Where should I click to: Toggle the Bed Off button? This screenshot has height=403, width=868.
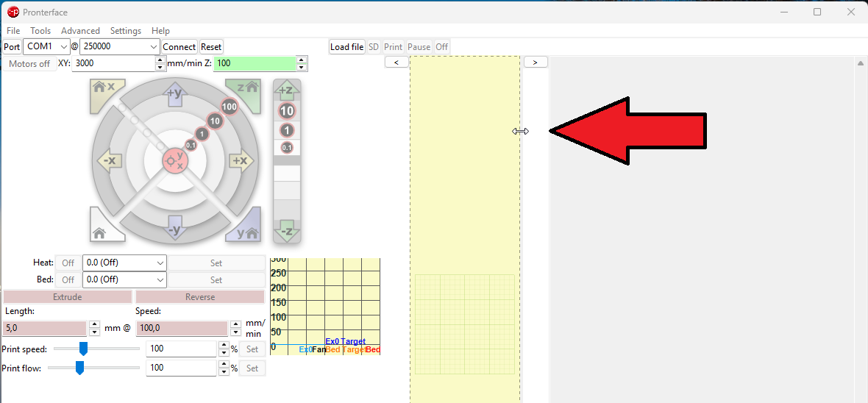point(68,279)
